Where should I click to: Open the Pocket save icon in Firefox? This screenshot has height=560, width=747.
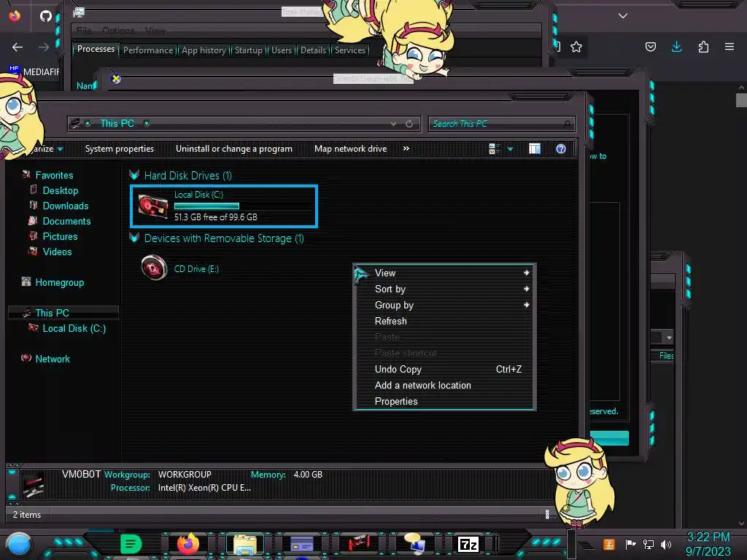650,47
